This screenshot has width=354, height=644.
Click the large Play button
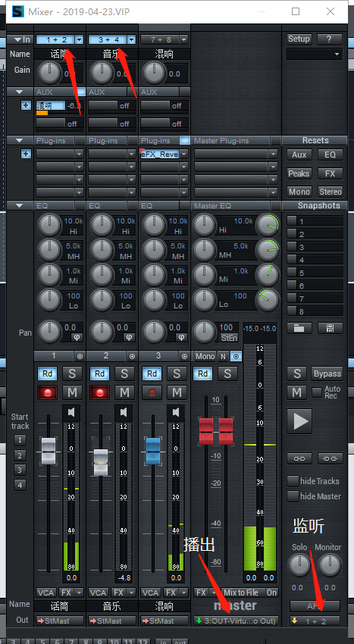point(301,421)
